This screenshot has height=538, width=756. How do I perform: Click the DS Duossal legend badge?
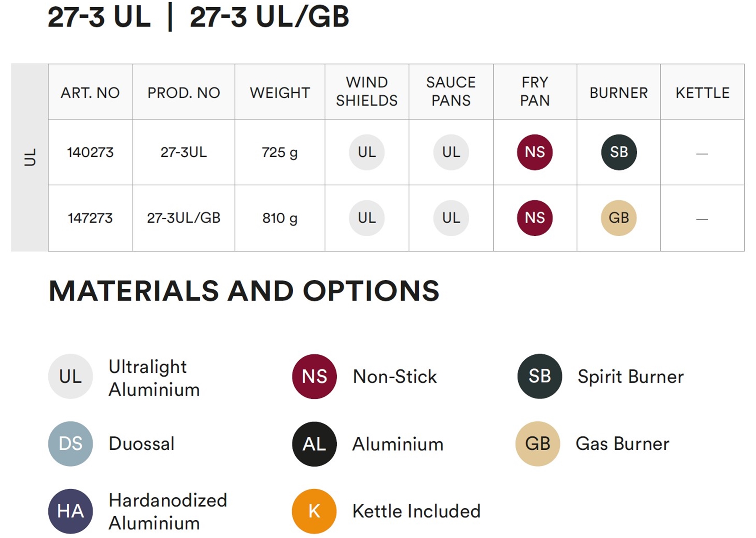pyautogui.click(x=71, y=443)
